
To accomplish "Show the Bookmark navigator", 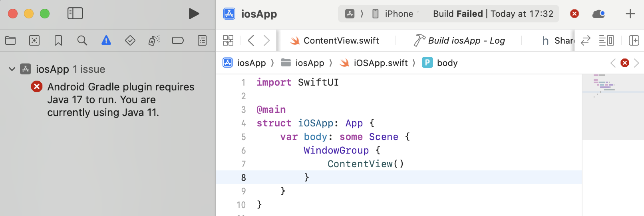I will click(x=58, y=40).
